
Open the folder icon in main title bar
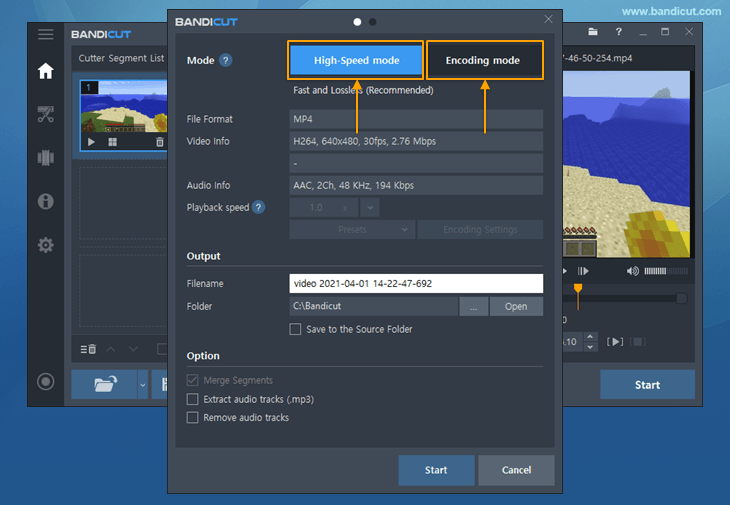(x=593, y=32)
